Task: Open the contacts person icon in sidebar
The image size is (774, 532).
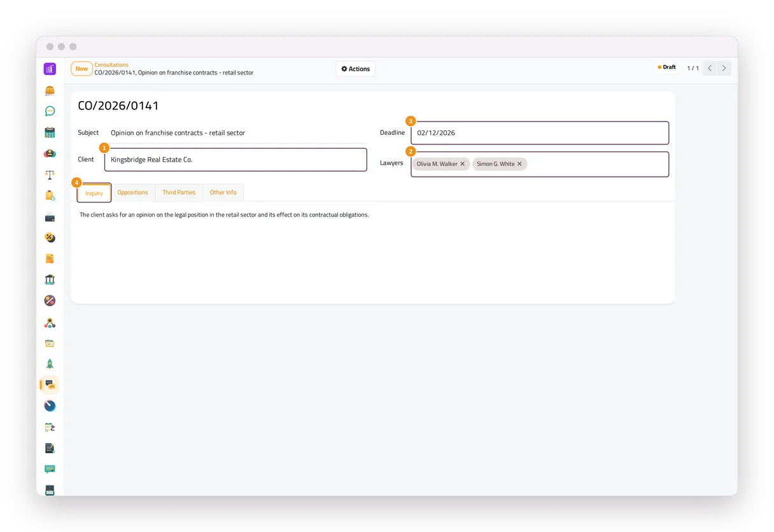Action: tap(50, 153)
